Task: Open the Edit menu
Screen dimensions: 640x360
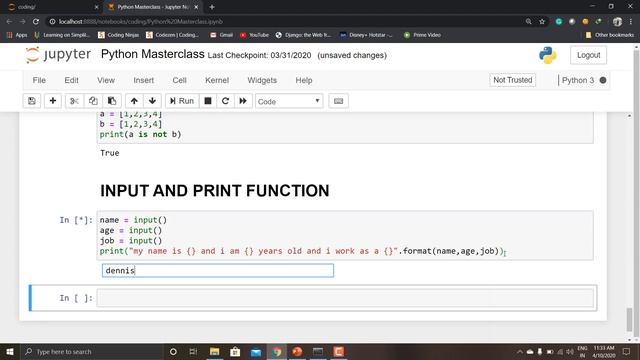Action: 71,80
